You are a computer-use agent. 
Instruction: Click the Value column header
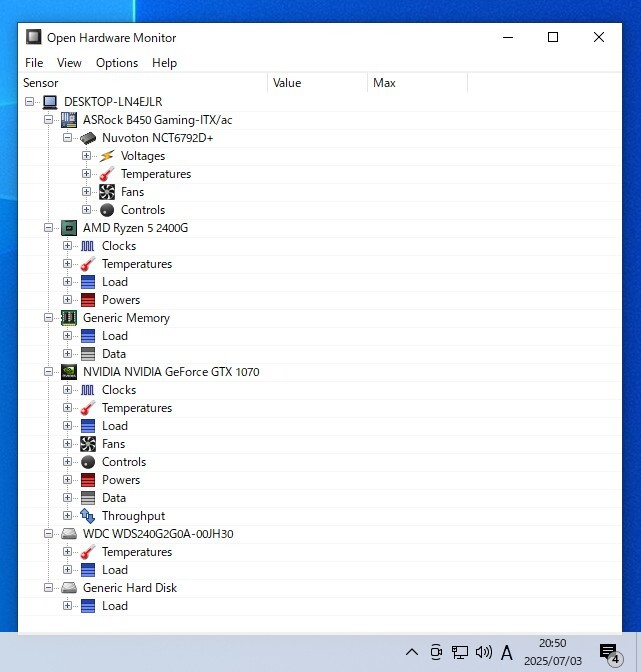(318, 83)
